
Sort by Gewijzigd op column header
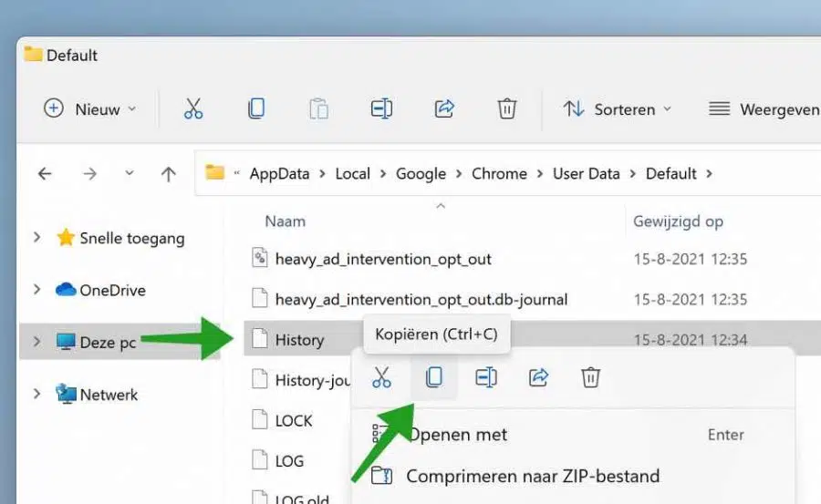(678, 221)
